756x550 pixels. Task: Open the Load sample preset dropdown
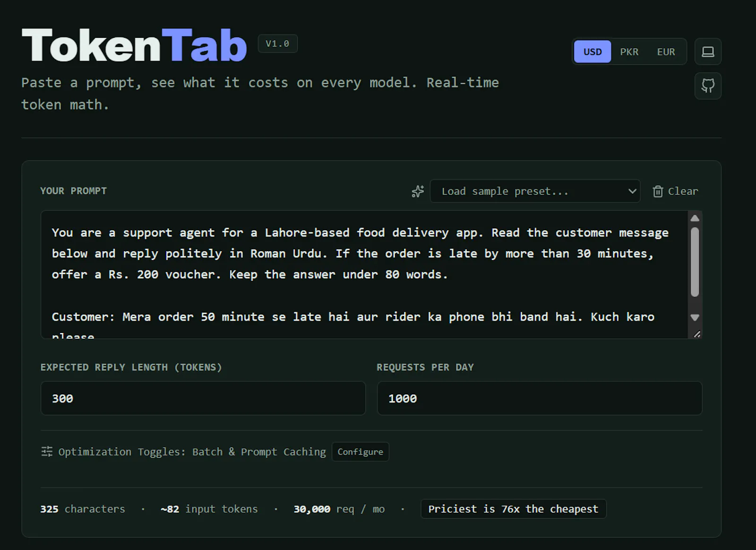click(535, 191)
